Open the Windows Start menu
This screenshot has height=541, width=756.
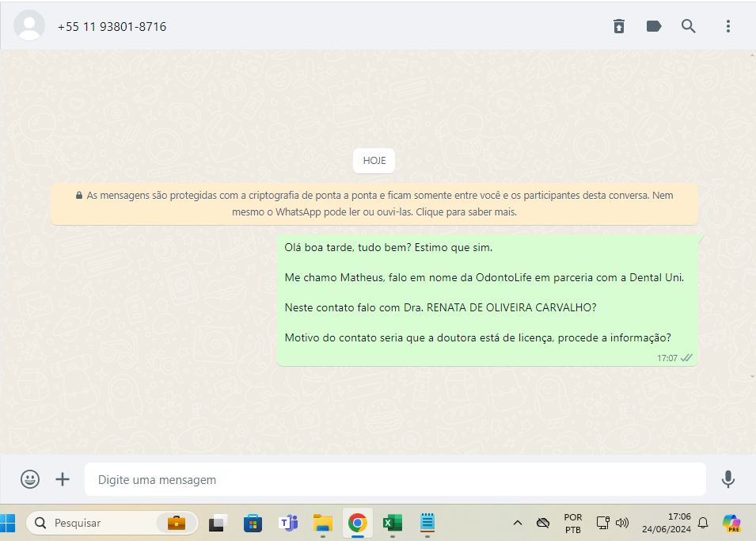(x=8, y=523)
